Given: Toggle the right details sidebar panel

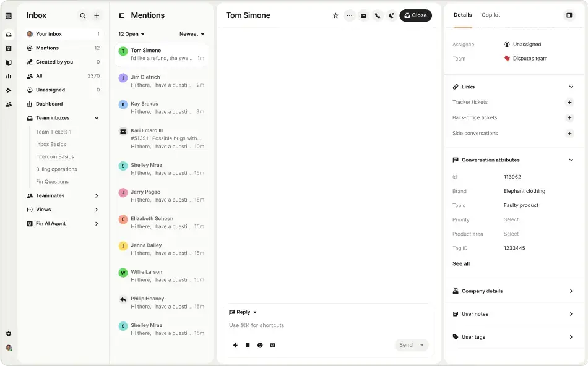Looking at the screenshot, I should tap(569, 15).
